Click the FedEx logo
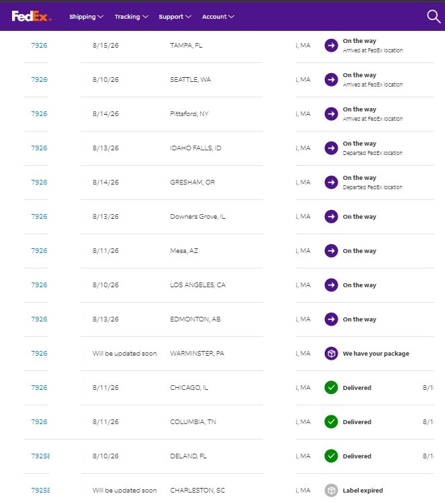 click(x=32, y=16)
